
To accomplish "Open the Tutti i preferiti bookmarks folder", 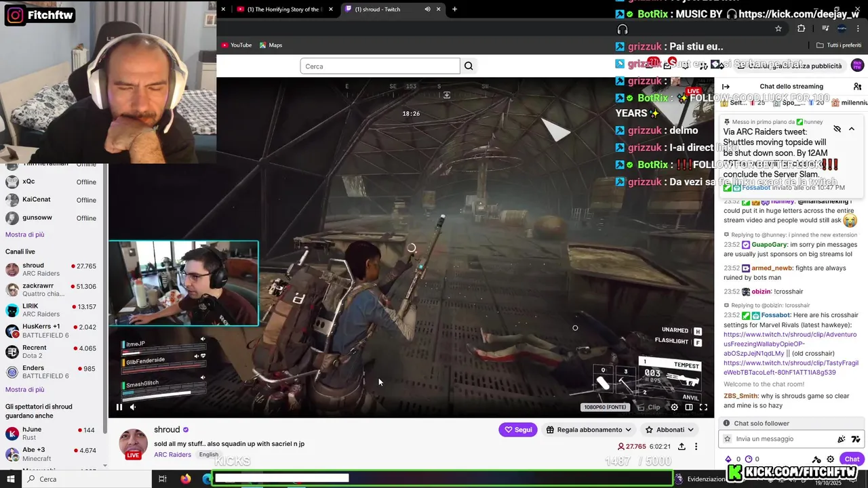I will (x=839, y=45).
